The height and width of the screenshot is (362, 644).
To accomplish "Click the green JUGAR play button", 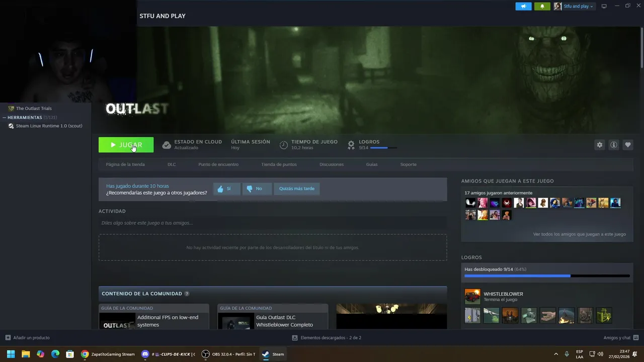I will click(x=126, y=145).
